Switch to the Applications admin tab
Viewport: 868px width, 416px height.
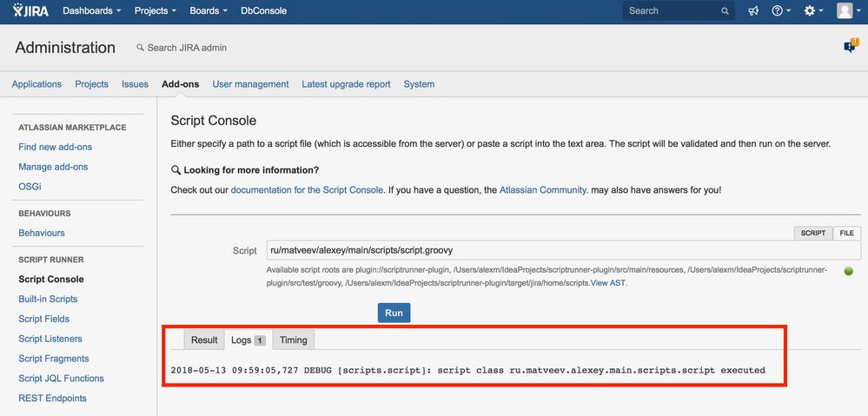click(x=36, y=84)
